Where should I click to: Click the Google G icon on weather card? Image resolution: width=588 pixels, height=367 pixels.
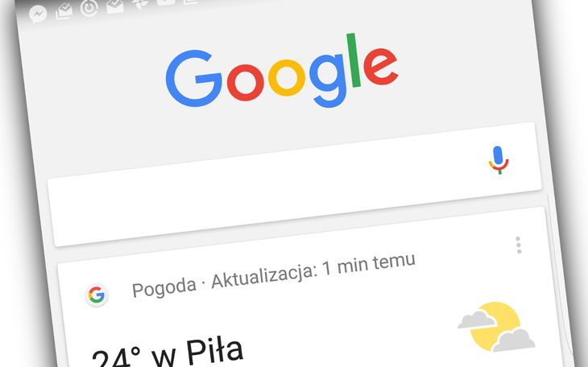(x=97, y=295)
